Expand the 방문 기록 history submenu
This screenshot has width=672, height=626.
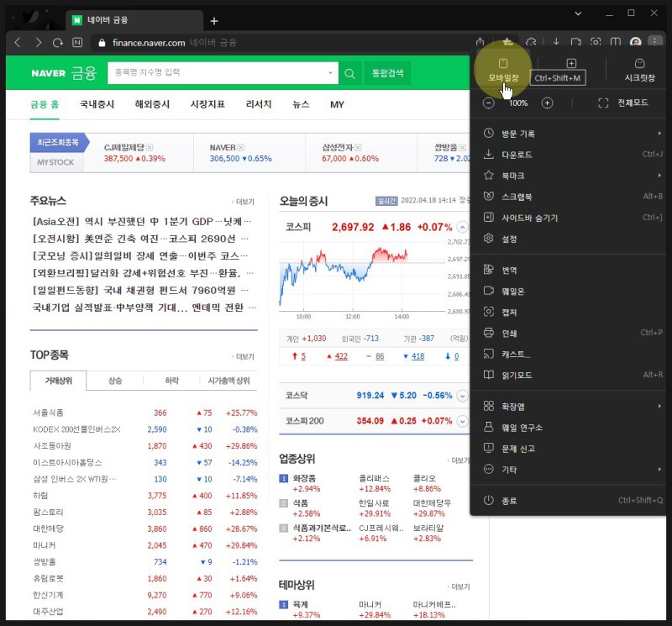click(x=569, y=134)
